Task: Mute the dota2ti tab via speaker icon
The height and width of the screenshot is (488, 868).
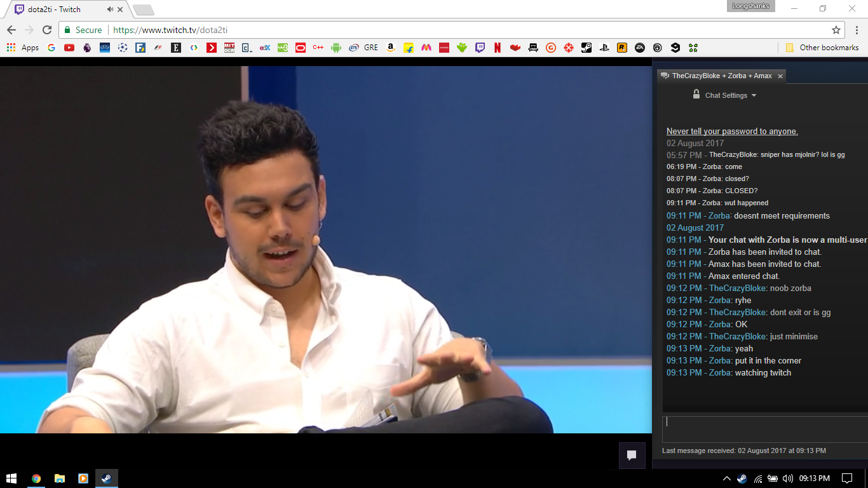Action: coord(110,10)
